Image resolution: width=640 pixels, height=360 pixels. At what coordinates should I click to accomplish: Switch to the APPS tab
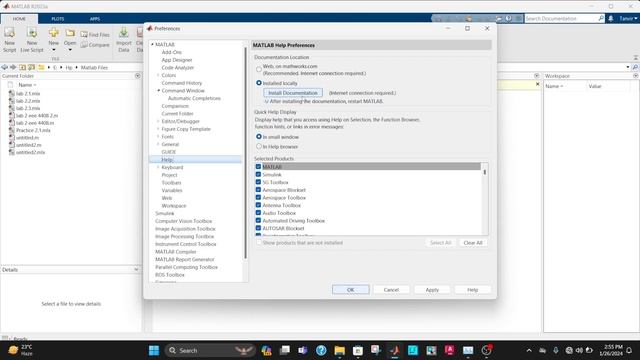point(95,19)
